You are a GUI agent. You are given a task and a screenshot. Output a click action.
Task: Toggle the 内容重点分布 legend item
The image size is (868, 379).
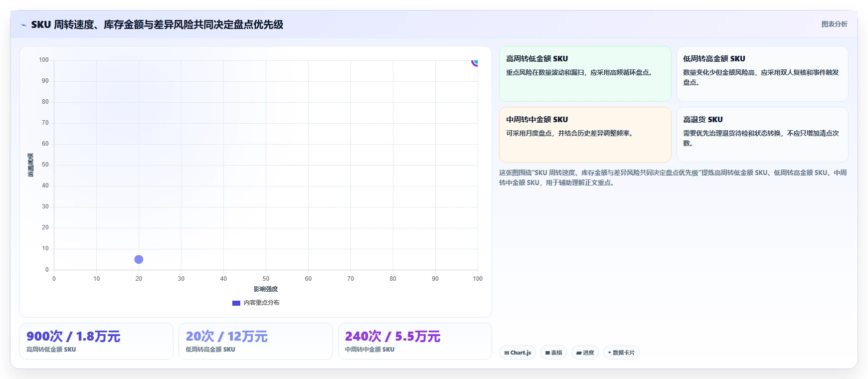[256, 303]
